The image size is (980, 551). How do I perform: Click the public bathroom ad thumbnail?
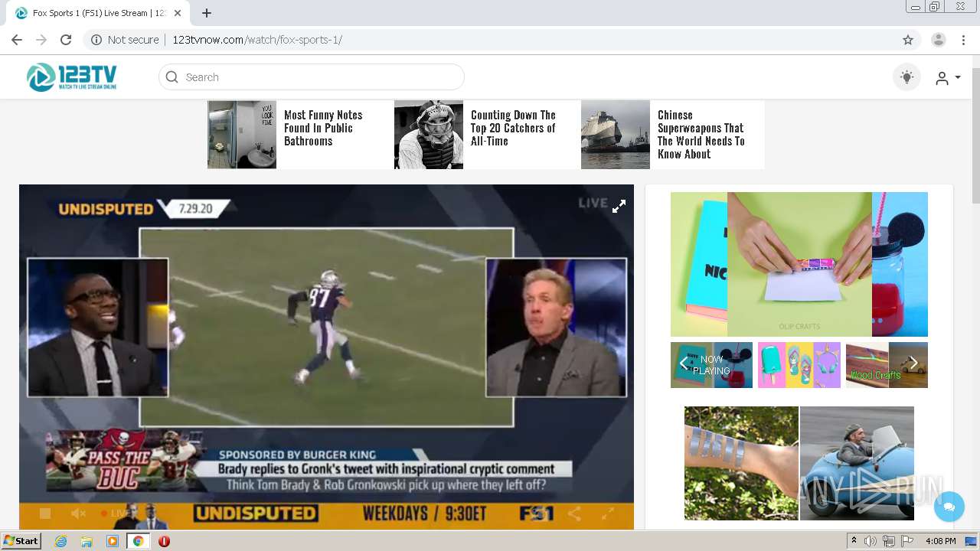click(x=242, y=135)
